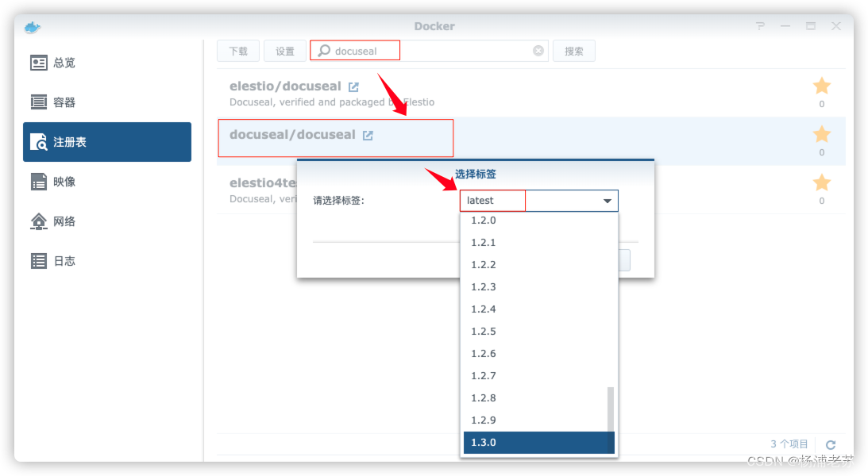Screen dimensions: 868x476
Task: Open the tag dropdown arrow
Action: tap(608, 201)
